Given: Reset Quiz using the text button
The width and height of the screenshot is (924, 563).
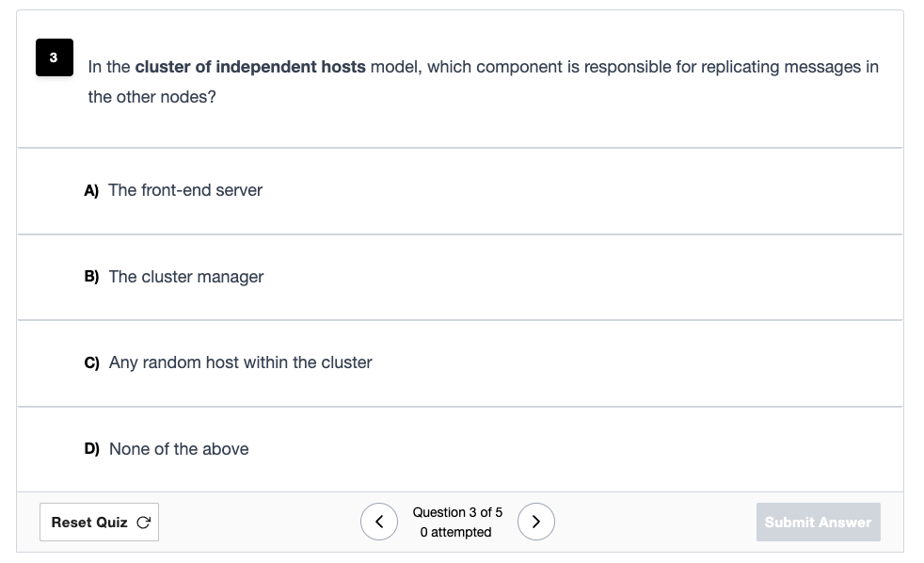Looking at the screenshot, I should click(x=99, y=522).
